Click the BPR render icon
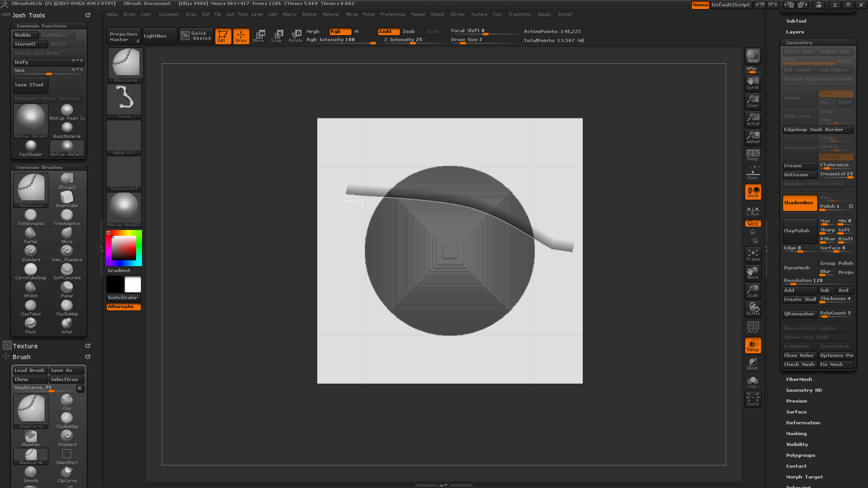The height and width of the screenshot is (488, 868). 753,56
